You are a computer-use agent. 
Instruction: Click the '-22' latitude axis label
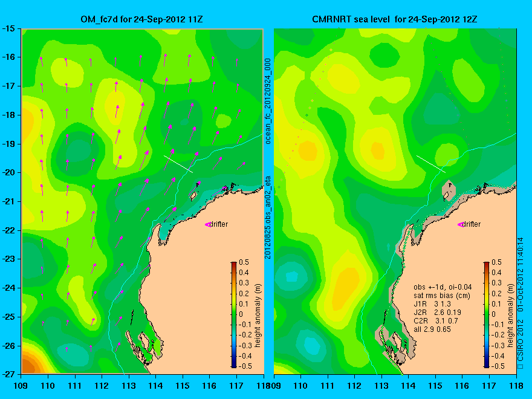point(8,230)
